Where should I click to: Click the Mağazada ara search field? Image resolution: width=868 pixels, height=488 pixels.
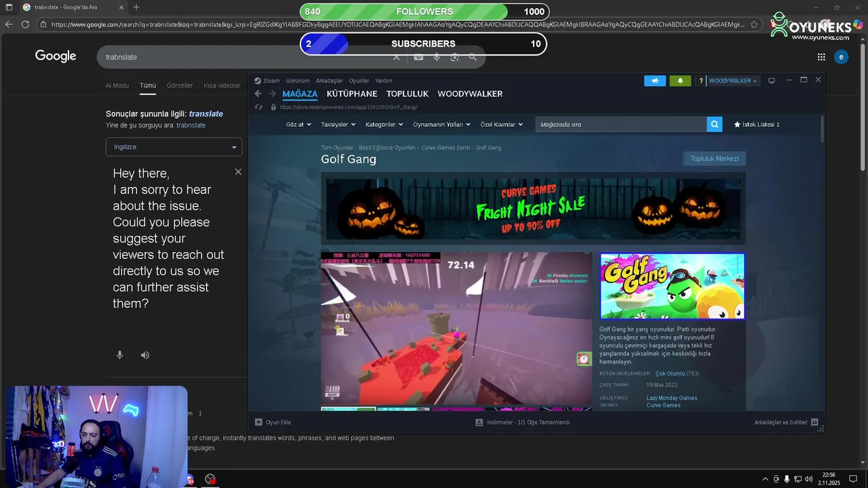coord(621,124)
